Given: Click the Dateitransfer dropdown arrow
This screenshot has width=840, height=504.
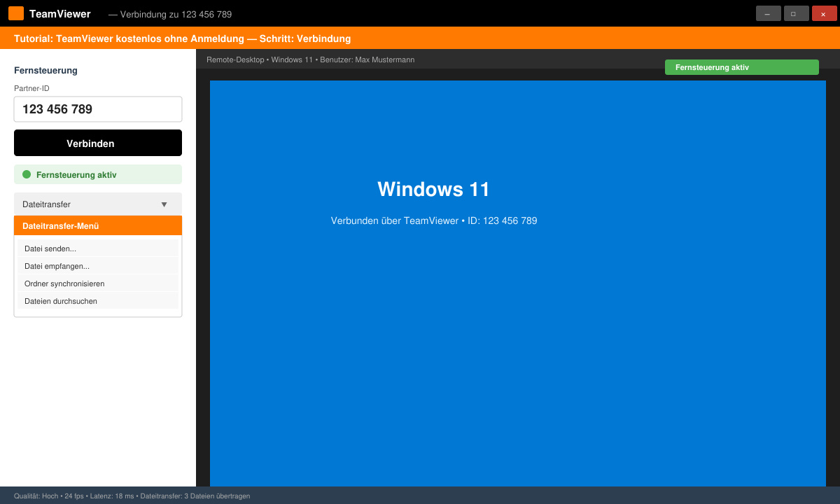Looking at the screenshot, I should pyautogui.click(x=164, y=204).
